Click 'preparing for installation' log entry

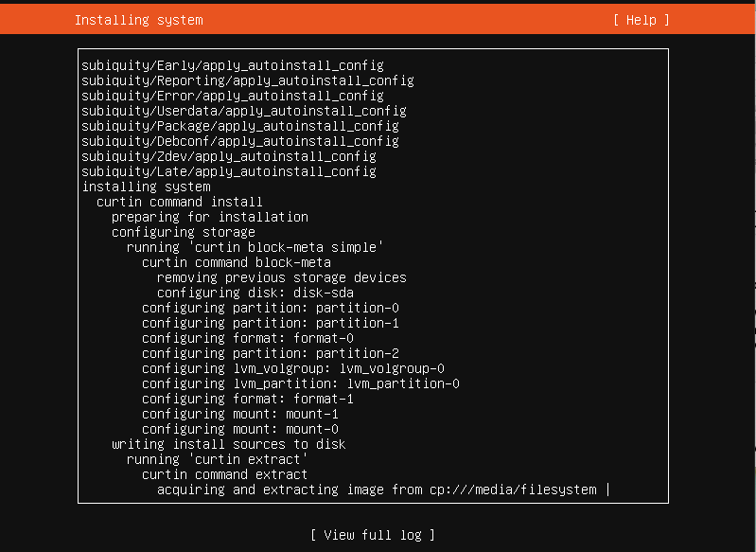click(210, 217)
